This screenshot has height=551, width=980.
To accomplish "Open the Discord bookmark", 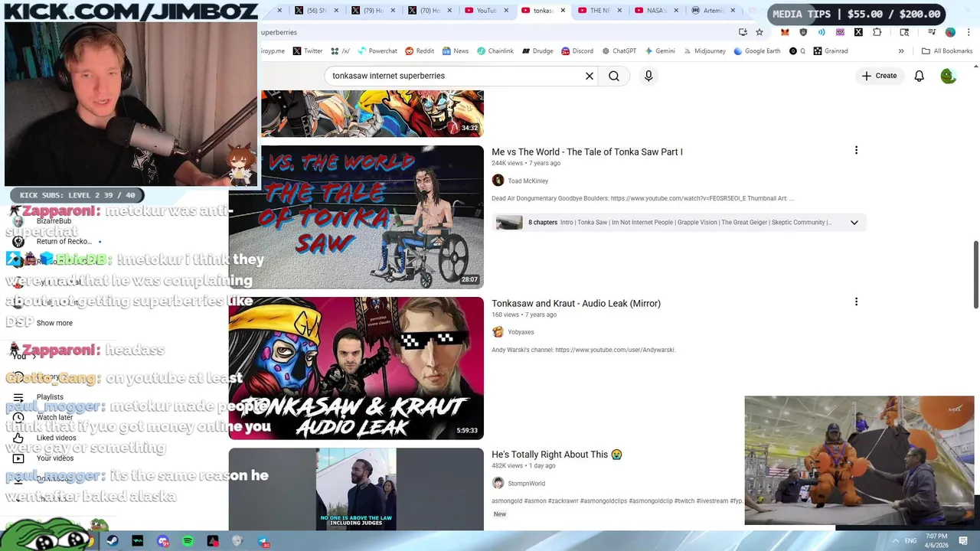I will [x=577, y=51].
